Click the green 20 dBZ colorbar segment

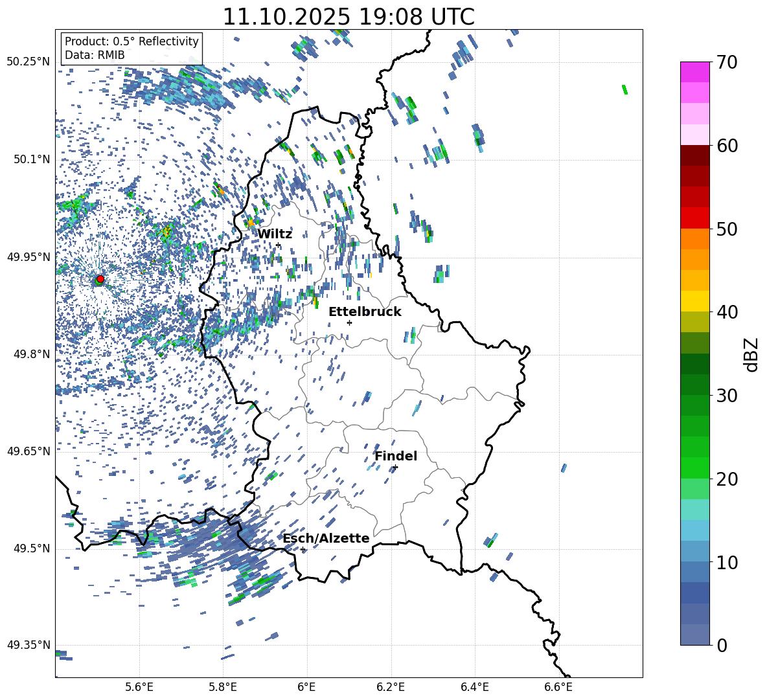[x=694, y=468]
